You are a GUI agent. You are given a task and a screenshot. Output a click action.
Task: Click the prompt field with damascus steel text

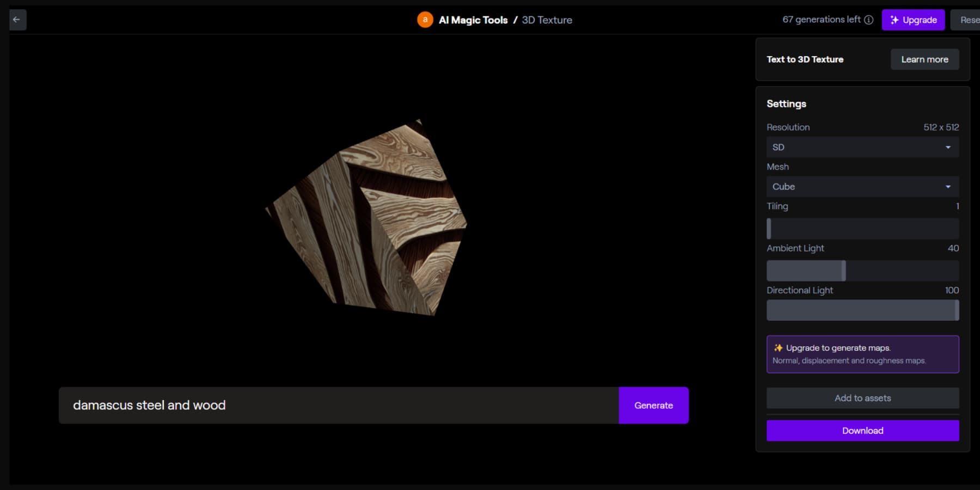tap(338, 405)
